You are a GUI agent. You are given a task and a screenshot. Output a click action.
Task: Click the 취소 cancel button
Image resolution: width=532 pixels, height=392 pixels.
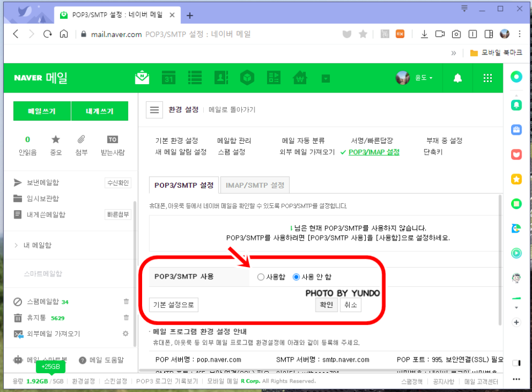350,305
